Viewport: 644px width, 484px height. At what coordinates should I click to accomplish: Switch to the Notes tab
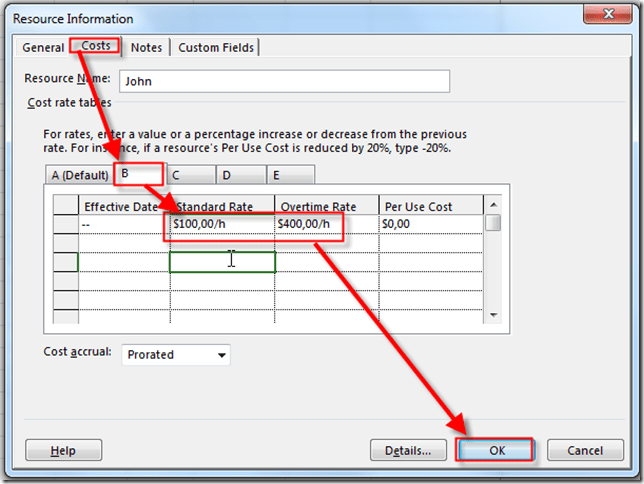point(146,47)
